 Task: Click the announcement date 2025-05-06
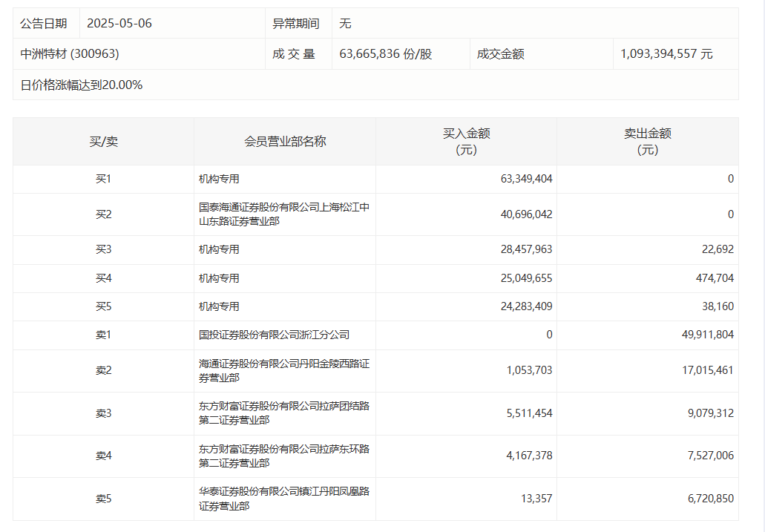click(119, 23)
